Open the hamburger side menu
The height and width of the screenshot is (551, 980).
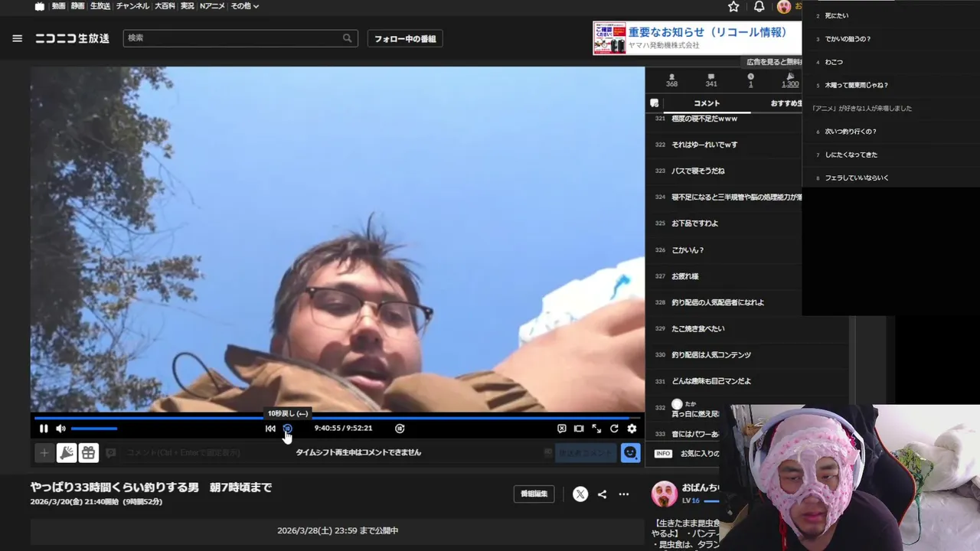click(17, 38)
